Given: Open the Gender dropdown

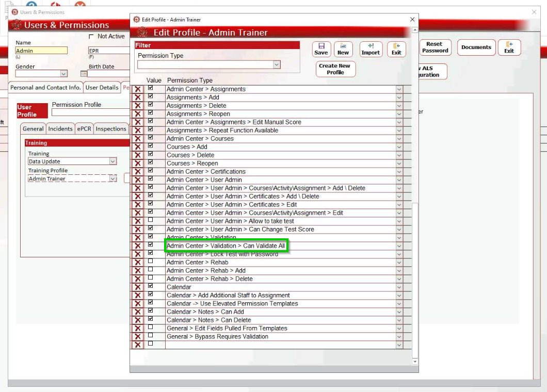Looking at the screenshot, I should coord(63,74).
